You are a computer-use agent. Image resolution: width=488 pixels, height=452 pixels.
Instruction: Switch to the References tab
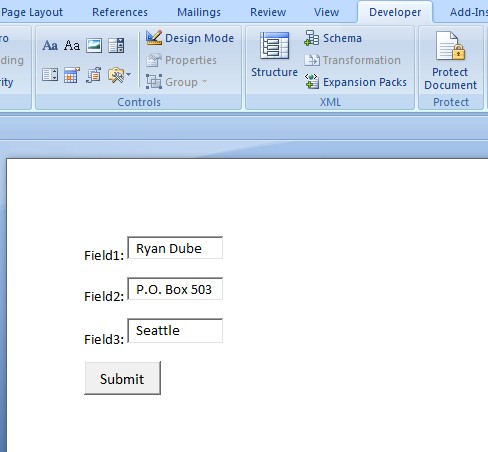[120, 12]
